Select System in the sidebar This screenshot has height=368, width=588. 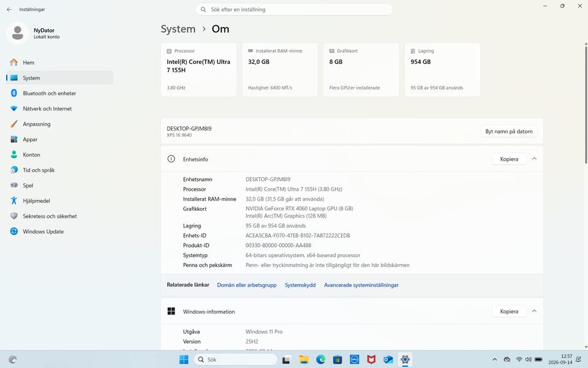(x=59, y=78)
